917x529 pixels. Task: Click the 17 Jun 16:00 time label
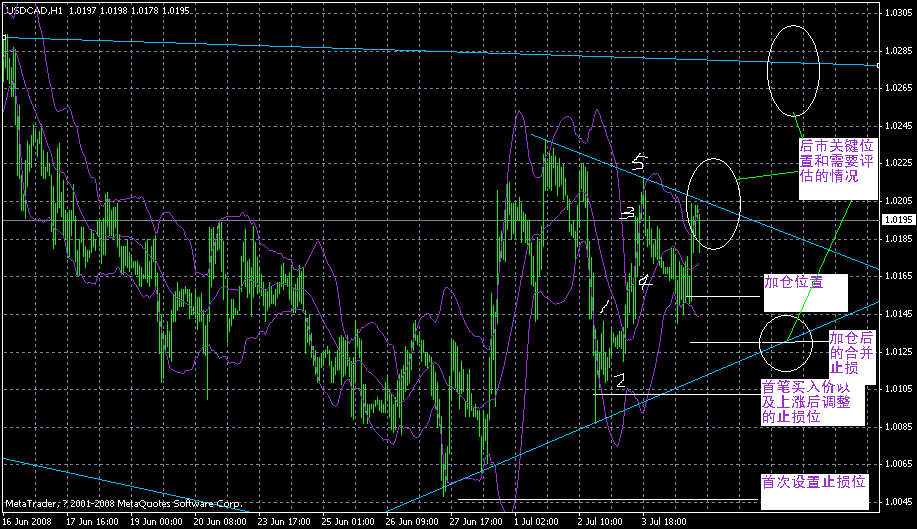[x=92, y=521]
